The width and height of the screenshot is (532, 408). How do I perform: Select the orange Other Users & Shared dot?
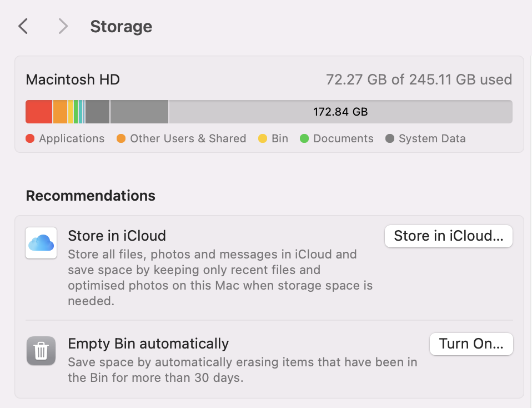point(121,138)
